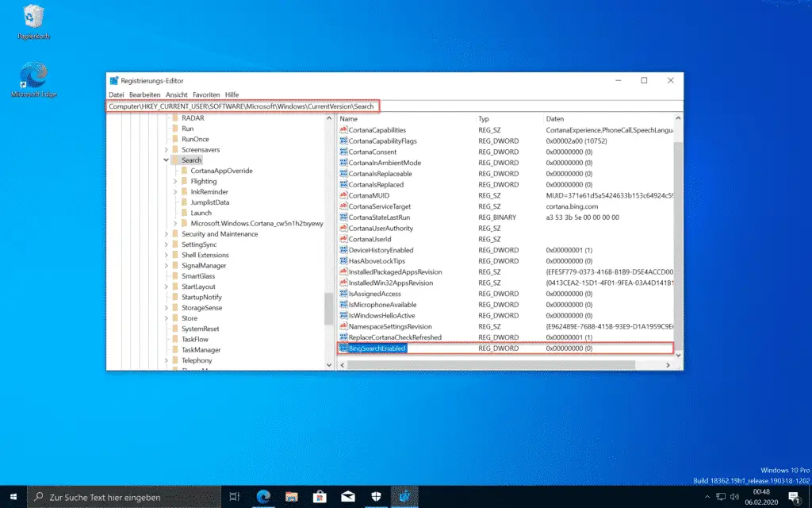Select the Launch key folder icon
Image resolution: width=812 pixels, height=508 pixels.
click(x=184, y=213)
